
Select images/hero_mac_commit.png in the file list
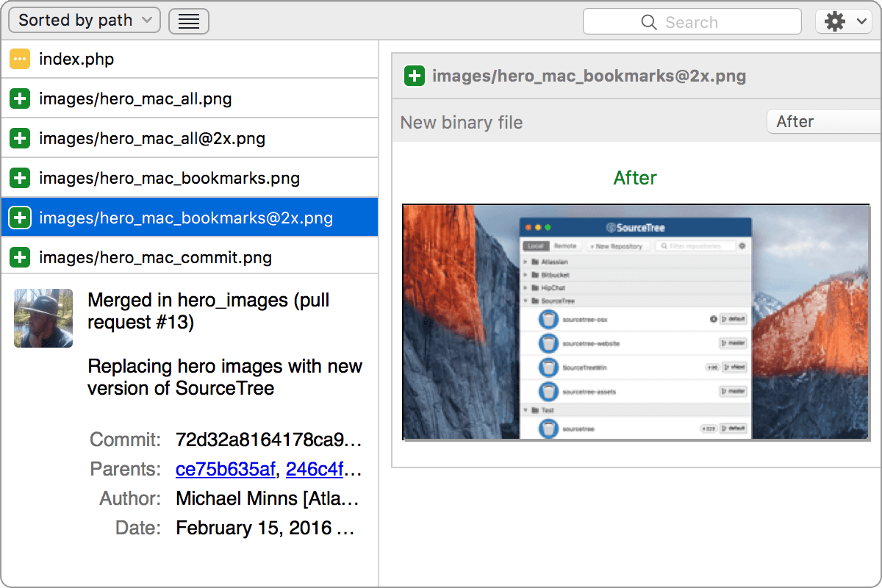pyautogui.click(x=147, y=257)
